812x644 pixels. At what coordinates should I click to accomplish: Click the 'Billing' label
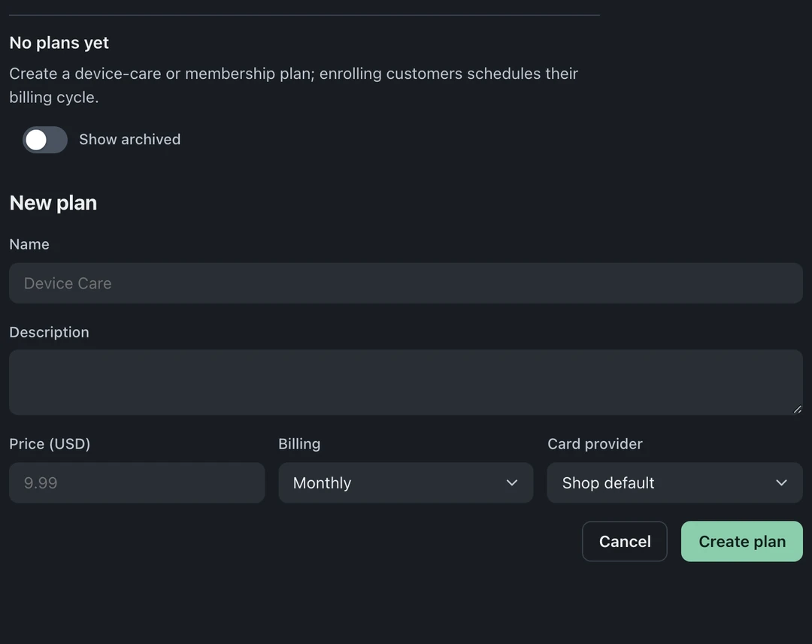coord(299,443)
